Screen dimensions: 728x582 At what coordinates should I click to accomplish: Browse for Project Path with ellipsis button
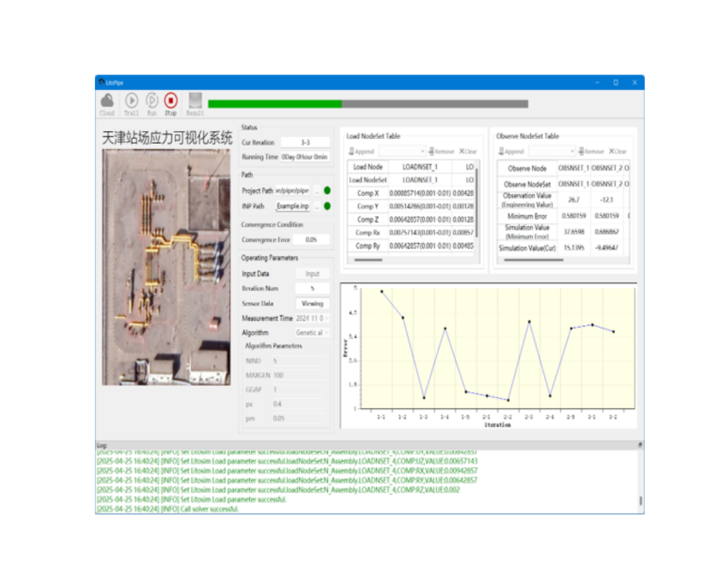click(x=317, y=191)
